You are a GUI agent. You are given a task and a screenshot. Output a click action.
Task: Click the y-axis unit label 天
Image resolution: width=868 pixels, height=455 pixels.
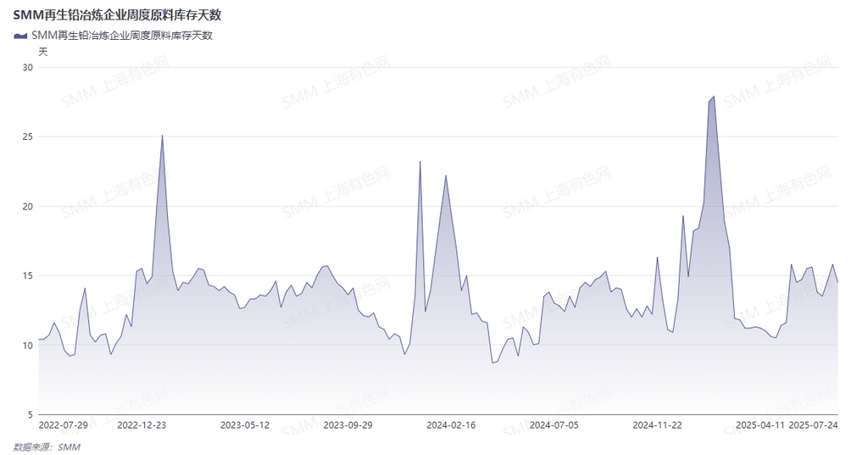(x=43, y=52)
